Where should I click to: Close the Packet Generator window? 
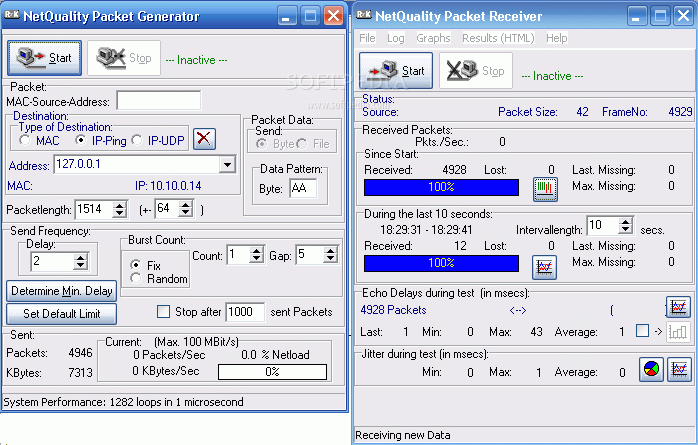(x=333, y=16)
